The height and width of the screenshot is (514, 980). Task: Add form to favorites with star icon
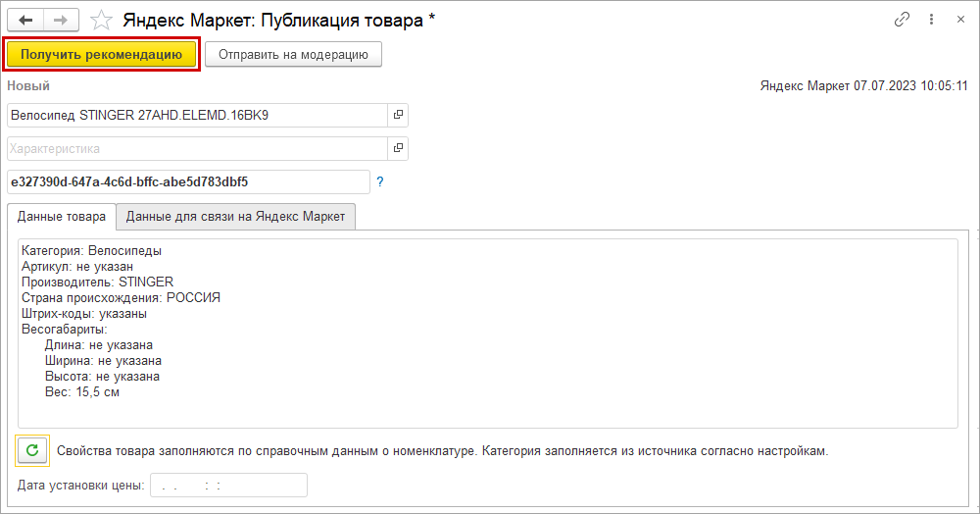pos(100,20)
